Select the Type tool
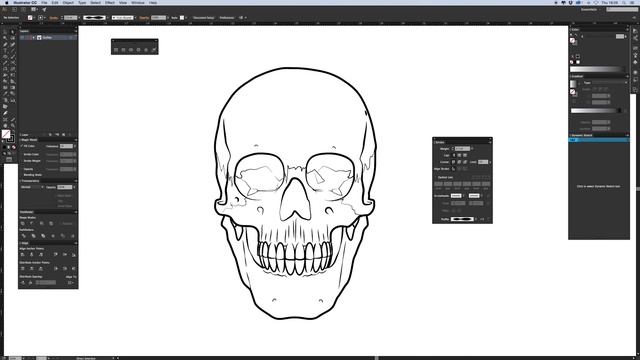 pos(5,51)
